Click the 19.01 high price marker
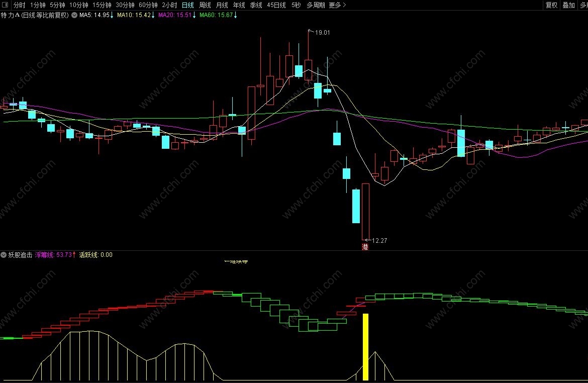This screenshot has width=588, height=383. click(323, 33)
